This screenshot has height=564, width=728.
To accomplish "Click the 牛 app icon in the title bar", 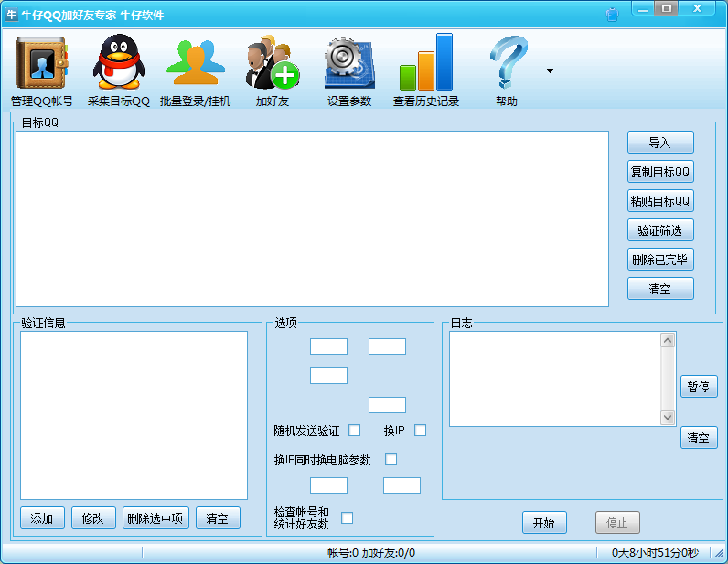I will click(11, 15).
